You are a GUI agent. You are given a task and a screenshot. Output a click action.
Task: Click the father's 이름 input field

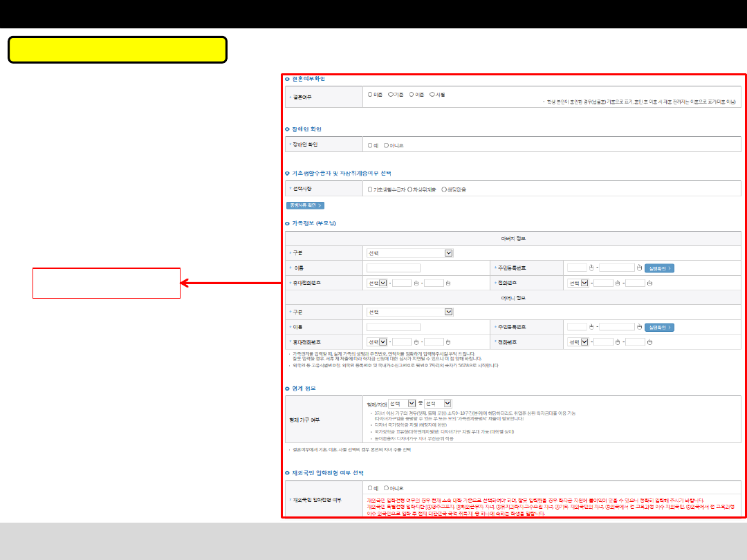click(x=394, y=268)
